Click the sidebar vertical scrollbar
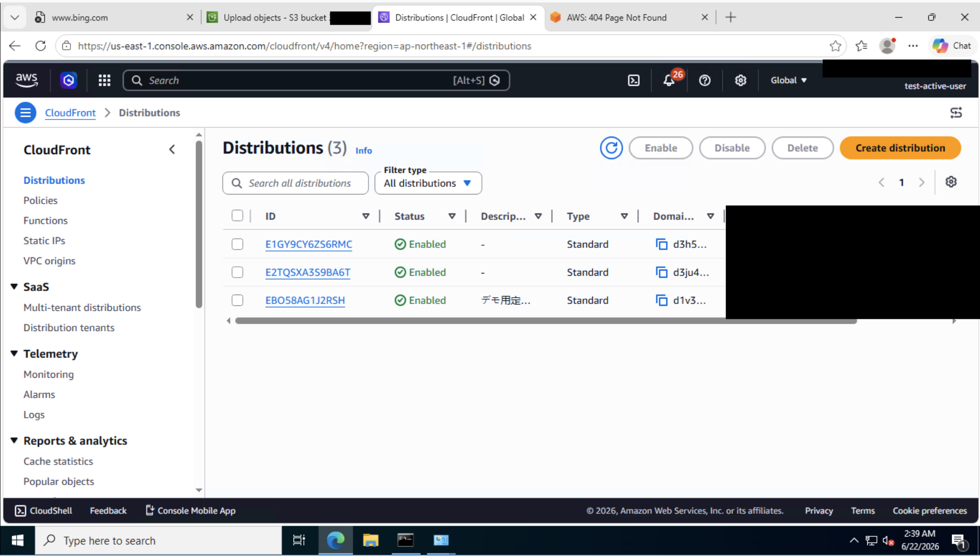Image resolution: width=980 pixels, height=556 pixels. [x=199, y=225]
